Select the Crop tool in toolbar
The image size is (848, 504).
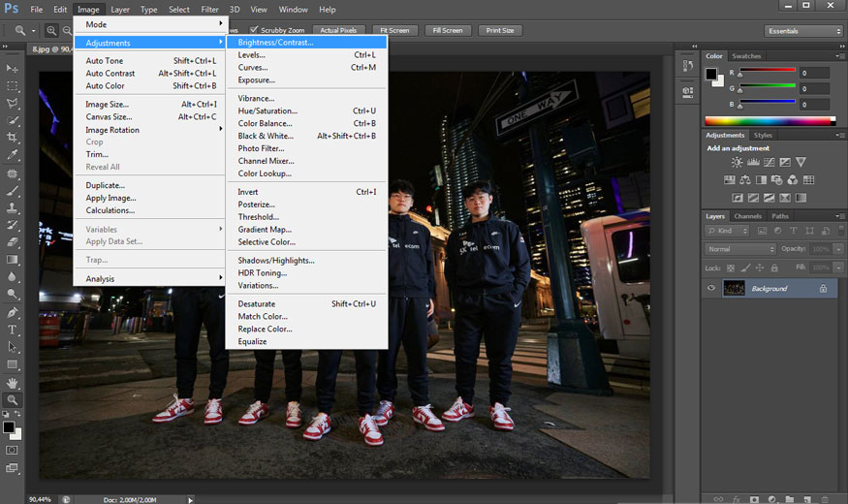click(x=12, y=138)
